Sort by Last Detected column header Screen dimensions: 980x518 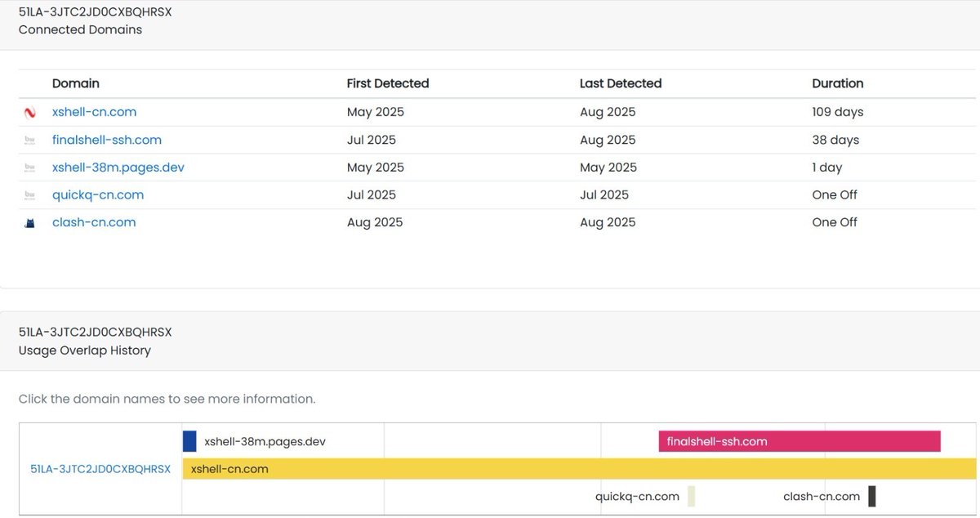tap(621, 83)
